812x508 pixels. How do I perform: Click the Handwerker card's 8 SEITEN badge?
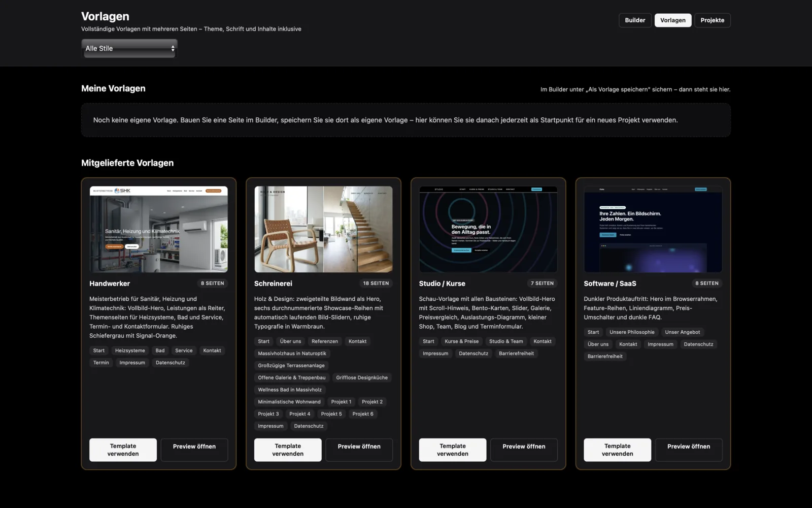(x=212, y=283)
